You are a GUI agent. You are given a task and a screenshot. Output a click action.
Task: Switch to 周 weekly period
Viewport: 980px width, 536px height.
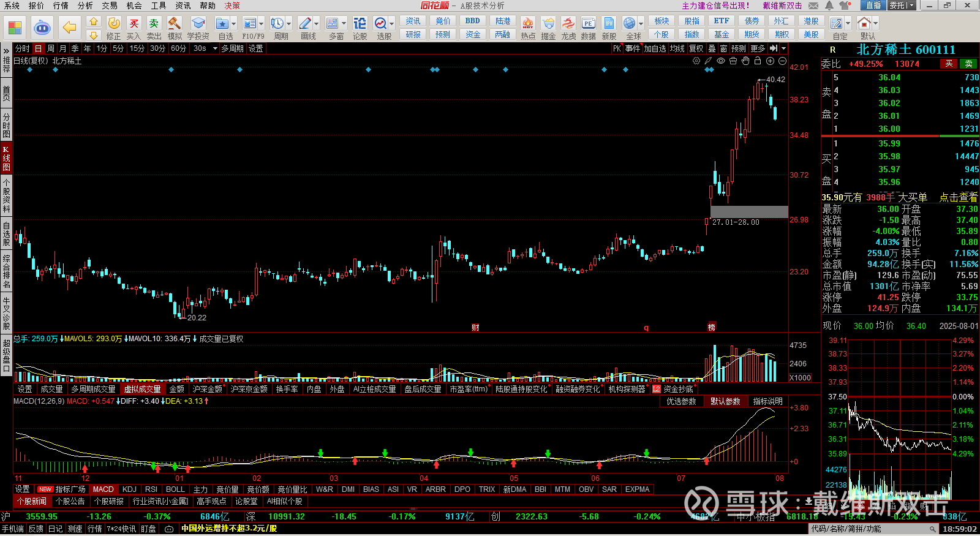click(x=51, y=48)
